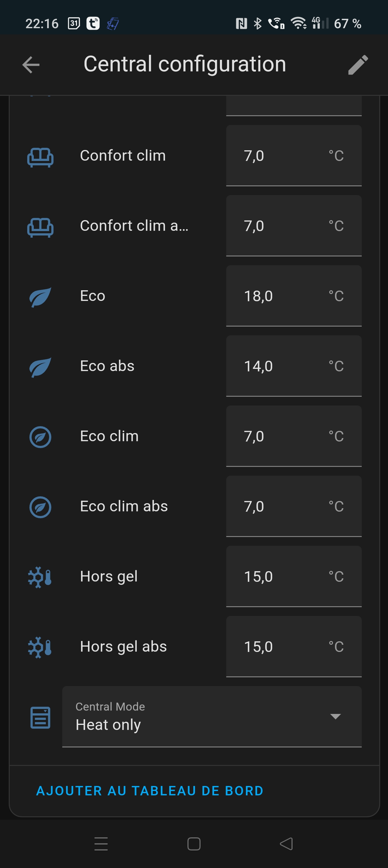The image size is (388, 868).
Task: Tap the snowflake thermometer icon beside Hors gel
Action: coord(40,577)
